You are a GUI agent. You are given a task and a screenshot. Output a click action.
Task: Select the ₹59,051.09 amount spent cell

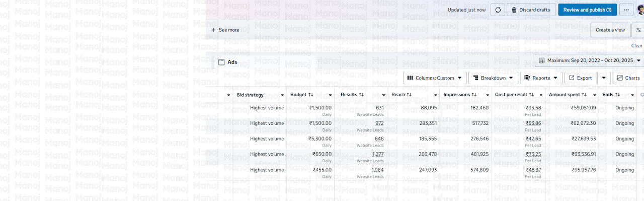583,108
